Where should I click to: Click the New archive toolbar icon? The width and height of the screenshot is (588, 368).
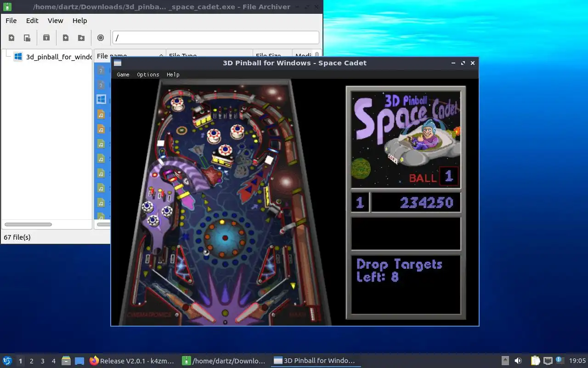coord(11,38)
